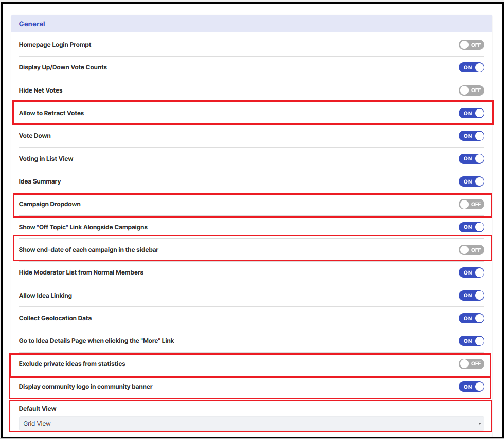Screen dimensions: 504x439
Task: Turn off Hide Moderator List from Normal Members
Action: point(471,272)
